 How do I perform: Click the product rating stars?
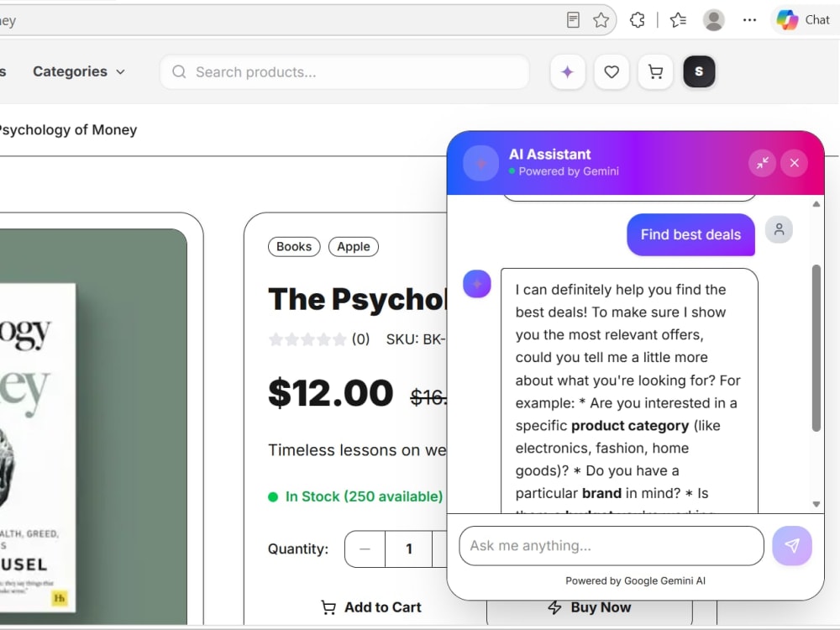click(307, 339)
